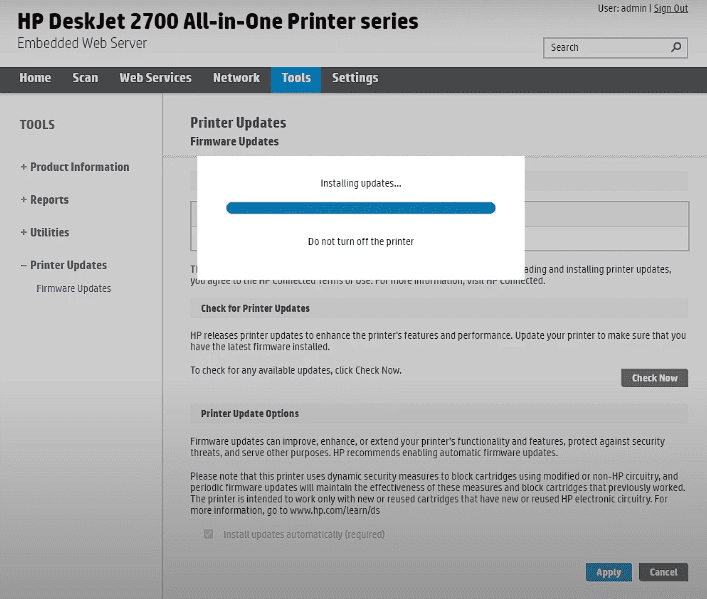This screenshot has height=599, width=707.
Task: Toggle Install updates automatically checkbox
Action: (x=208, y=534)
